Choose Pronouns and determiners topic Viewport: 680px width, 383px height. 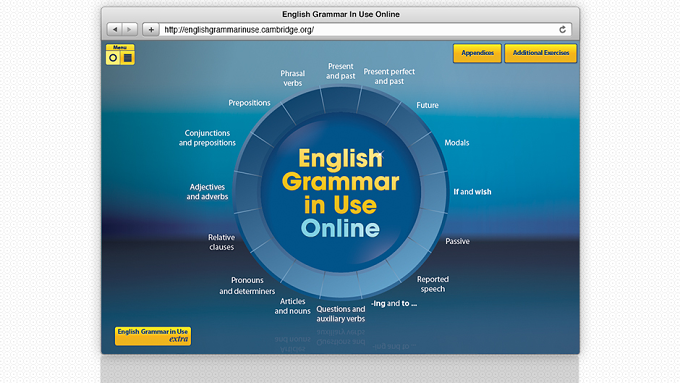(x=247, y=286)
